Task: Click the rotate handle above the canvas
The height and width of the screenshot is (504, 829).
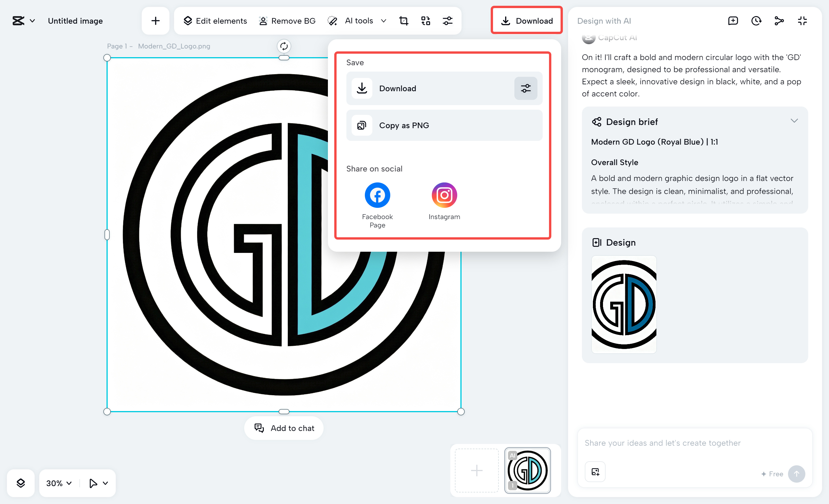Action: click(284, 46)
